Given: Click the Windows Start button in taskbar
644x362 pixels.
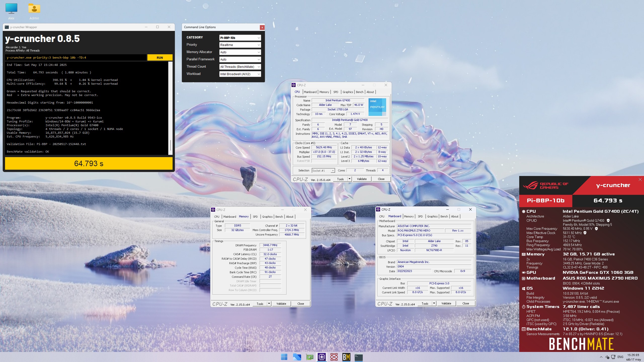Looking at the screenshot, I should (x=284, y=357).
